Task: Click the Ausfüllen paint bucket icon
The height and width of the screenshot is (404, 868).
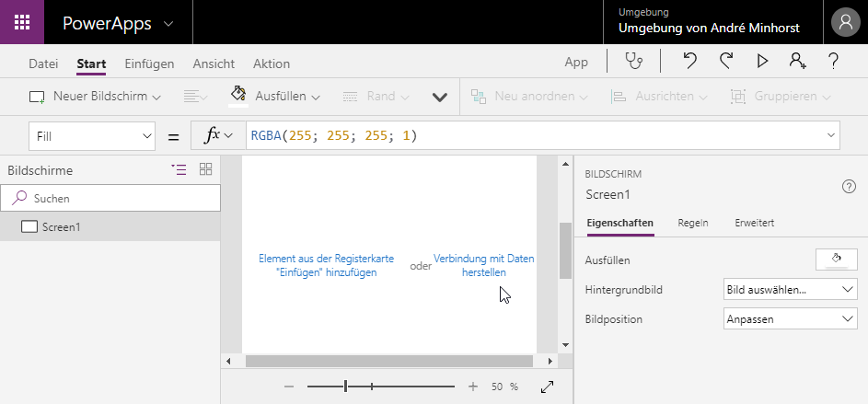Action: coord(238,94)
